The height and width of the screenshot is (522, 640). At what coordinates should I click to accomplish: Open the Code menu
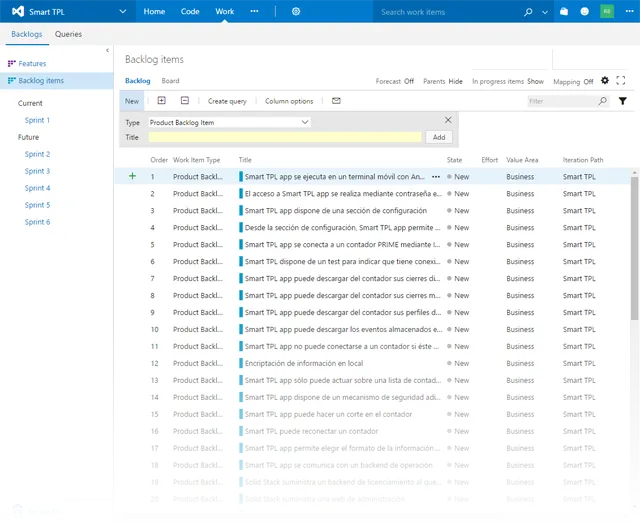[190, 11]
